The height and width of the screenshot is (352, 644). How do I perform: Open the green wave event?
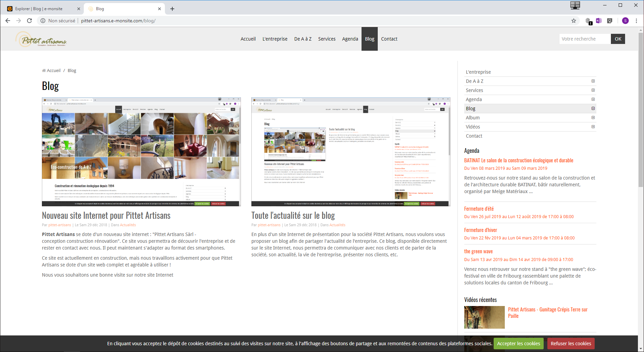[x=478, y=252]
